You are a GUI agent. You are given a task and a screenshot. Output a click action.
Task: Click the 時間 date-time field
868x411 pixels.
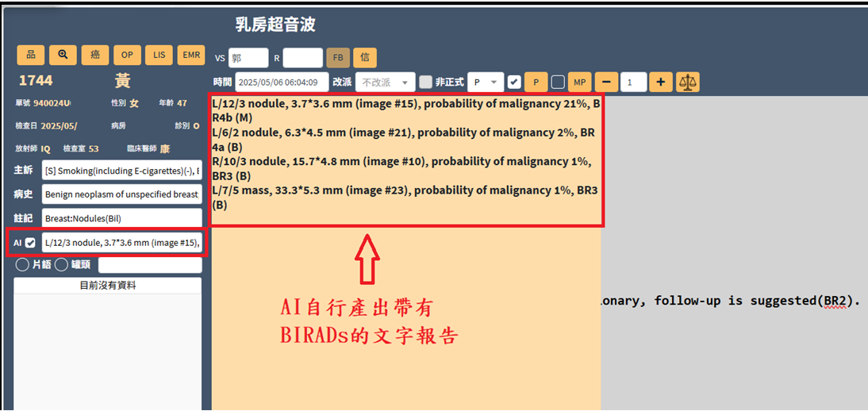coord(282,82)
